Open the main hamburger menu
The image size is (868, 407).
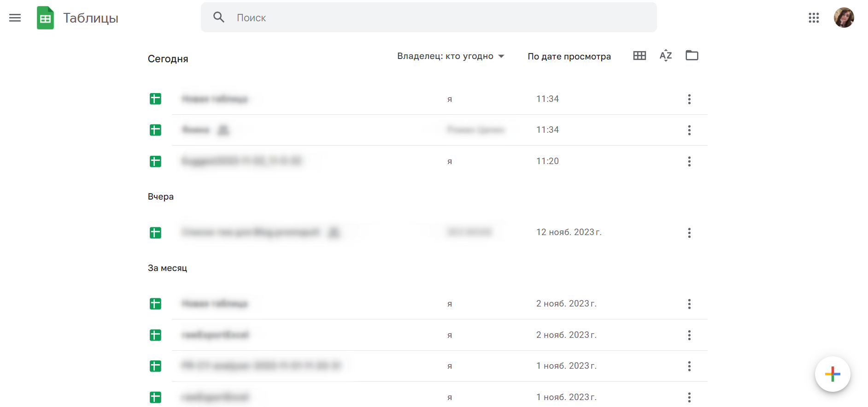click(15, 18)
